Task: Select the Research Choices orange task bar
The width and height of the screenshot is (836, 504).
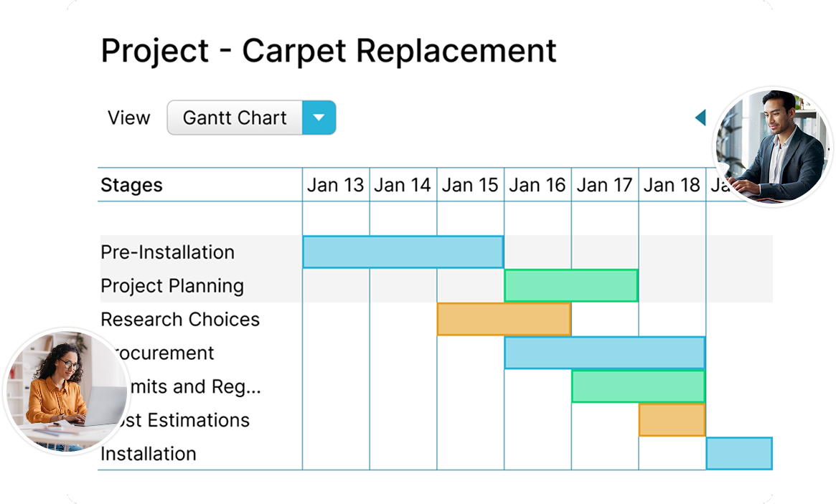Action: tap(504, 319)
